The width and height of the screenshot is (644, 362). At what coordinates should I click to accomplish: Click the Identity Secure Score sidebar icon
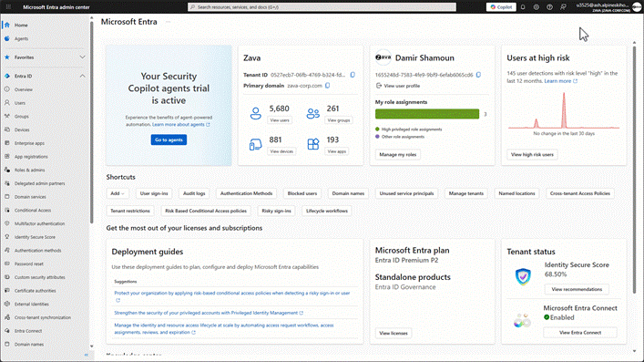click(x=7, y=237)
